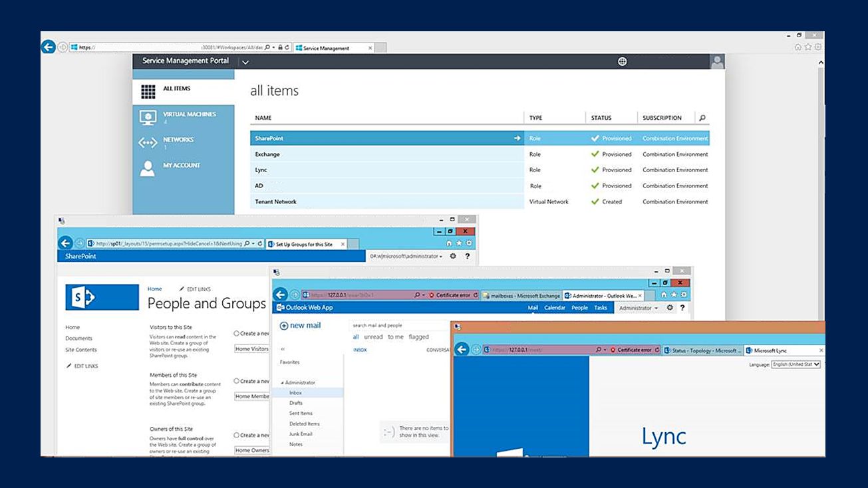Open the Networks icon in portal sidebar
This screenshot has height=488, width=868.
[148, 143]
